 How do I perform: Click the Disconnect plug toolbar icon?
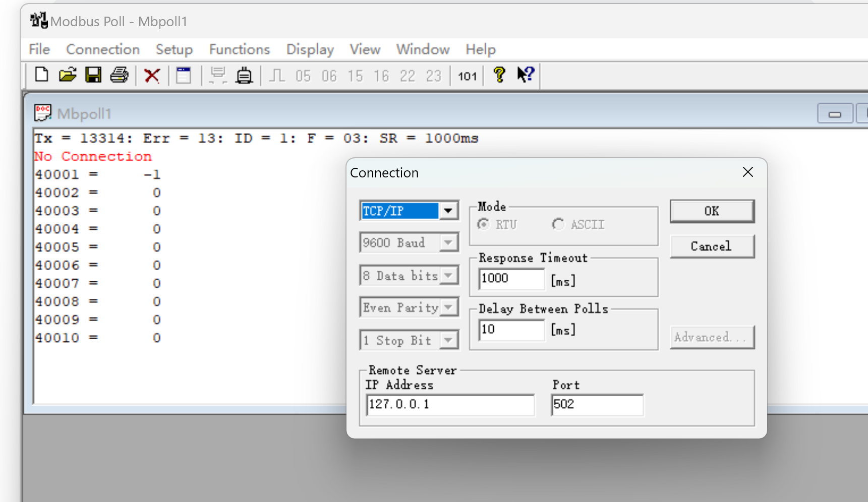pos(244,76)
